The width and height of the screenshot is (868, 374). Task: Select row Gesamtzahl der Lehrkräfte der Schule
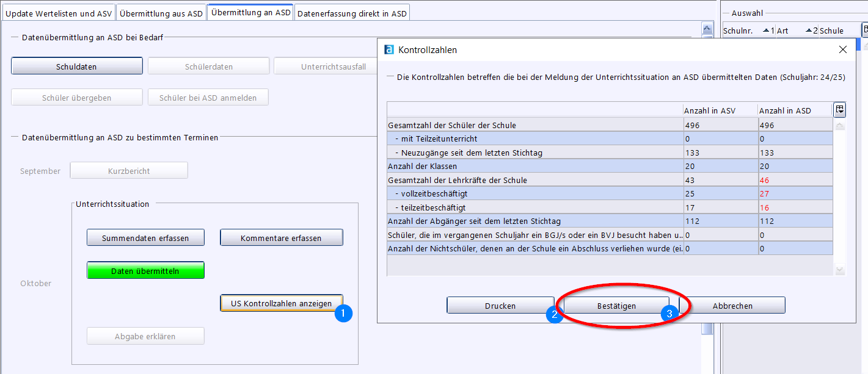pyautogui.click(x=610, y=180)
